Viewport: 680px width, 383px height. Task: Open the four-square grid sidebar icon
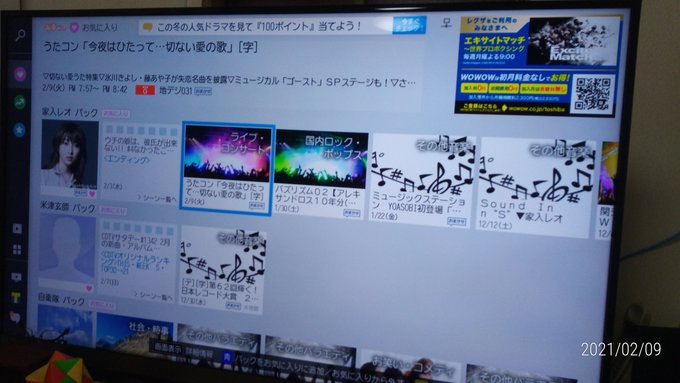pos(17,249)
